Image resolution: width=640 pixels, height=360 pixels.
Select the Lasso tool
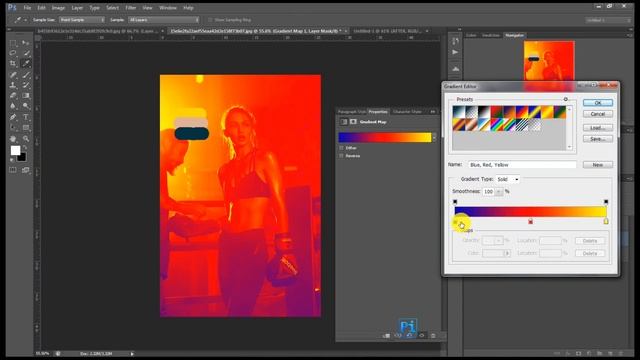pyautogui.click(x=13, y=53)
